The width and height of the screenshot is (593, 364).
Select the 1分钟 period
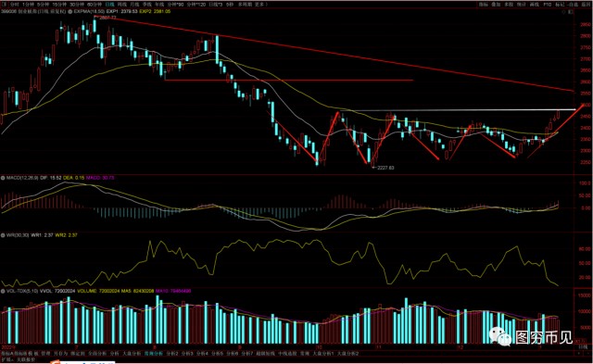[x=28, y=4]
